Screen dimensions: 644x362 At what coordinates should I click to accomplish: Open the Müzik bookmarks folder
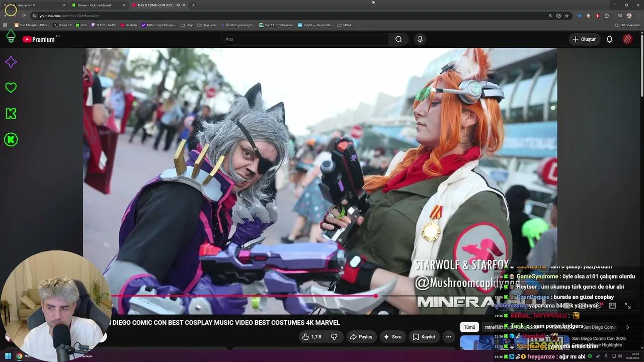344,25
